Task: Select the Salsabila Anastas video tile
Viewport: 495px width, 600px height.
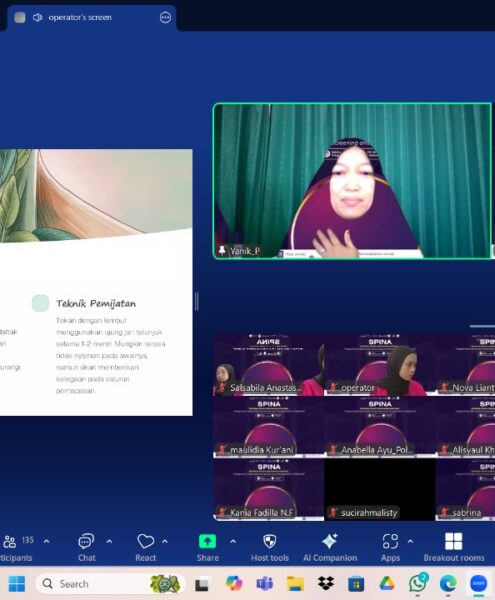Action: [x=268, y=365]
